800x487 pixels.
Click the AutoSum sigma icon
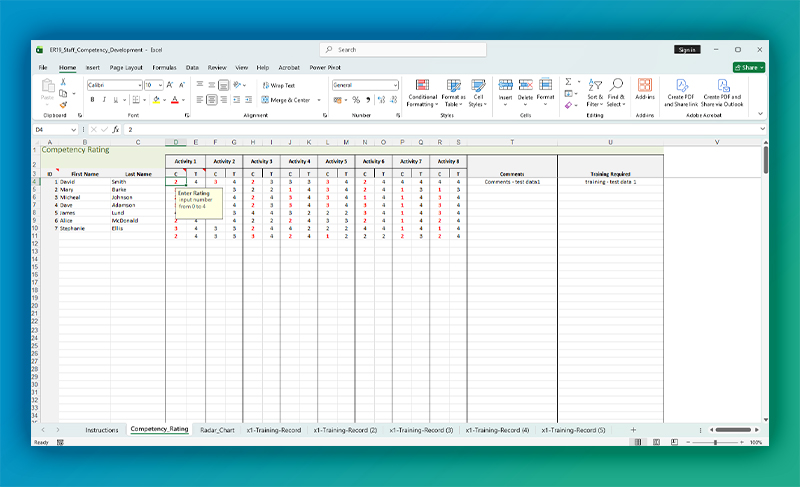click(568, 82)
